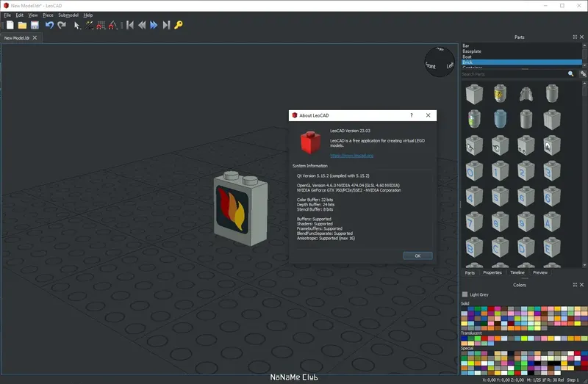588x384 pixels.
Task: Close the About LeoCAD dialog
Action: [x=429, y=115]
